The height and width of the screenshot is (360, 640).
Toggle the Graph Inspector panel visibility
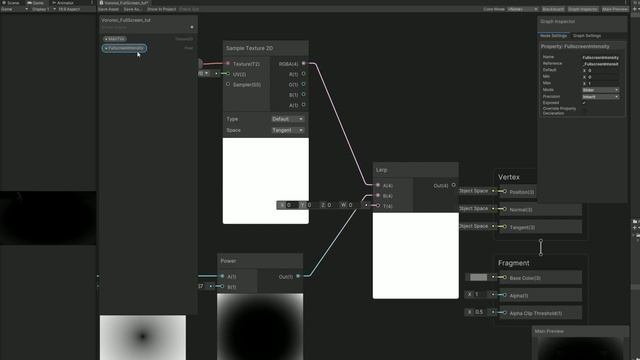[x=582, y=9]
